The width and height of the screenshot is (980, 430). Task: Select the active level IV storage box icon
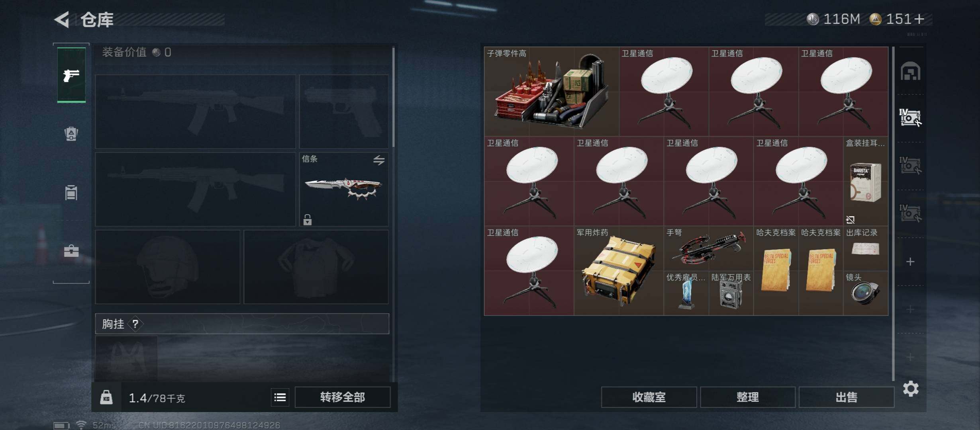[x=910, y=118]
